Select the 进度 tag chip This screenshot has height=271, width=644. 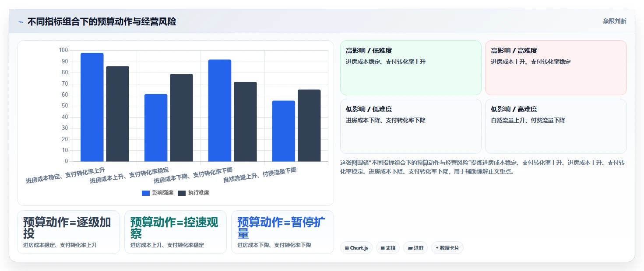point(415,248)
